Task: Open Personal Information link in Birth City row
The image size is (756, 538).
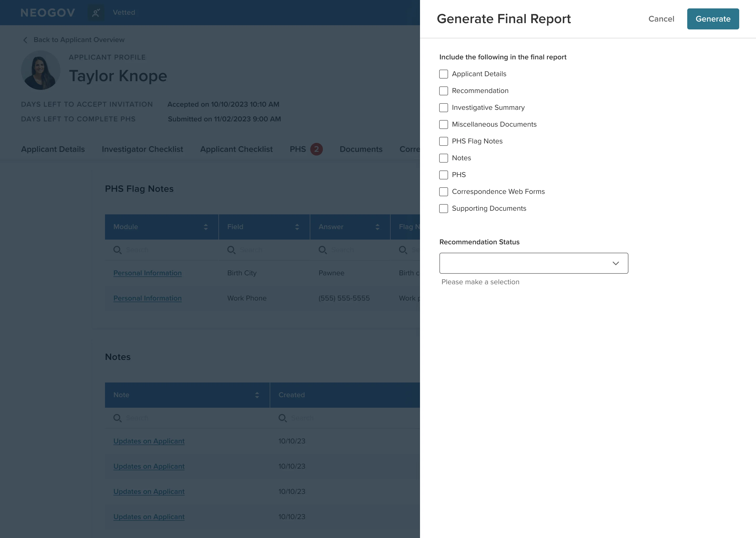Action: [147, 273]
